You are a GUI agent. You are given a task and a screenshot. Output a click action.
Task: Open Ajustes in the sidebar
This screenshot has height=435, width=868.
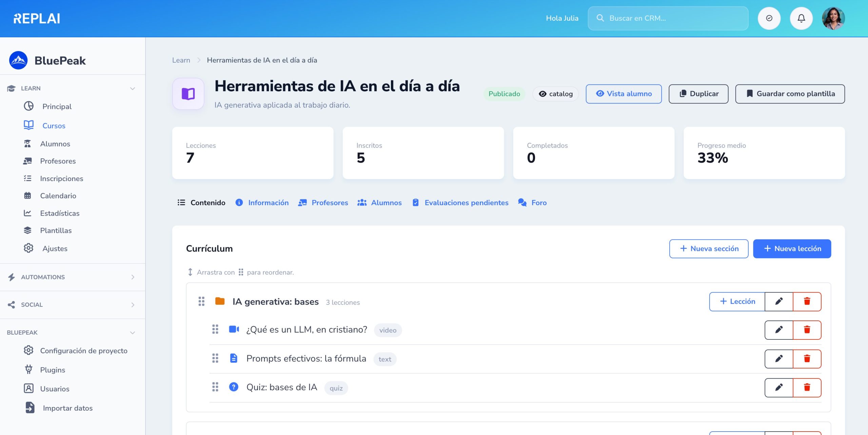[x=45, y=249]
